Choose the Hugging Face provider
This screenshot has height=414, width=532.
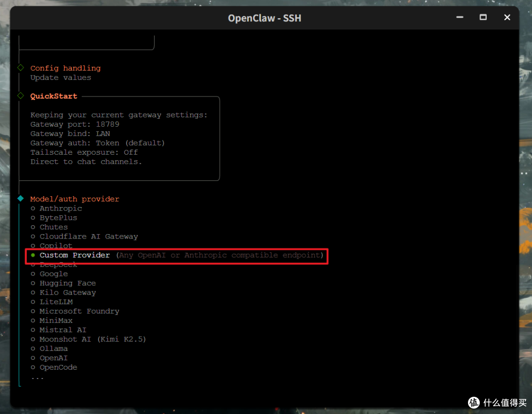(x=63, y=283)
